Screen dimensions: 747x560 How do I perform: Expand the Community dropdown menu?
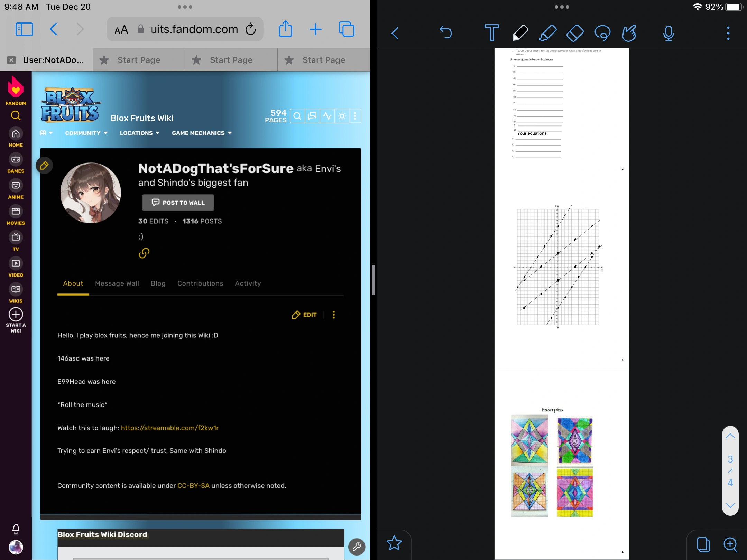(x=86, y=133)
